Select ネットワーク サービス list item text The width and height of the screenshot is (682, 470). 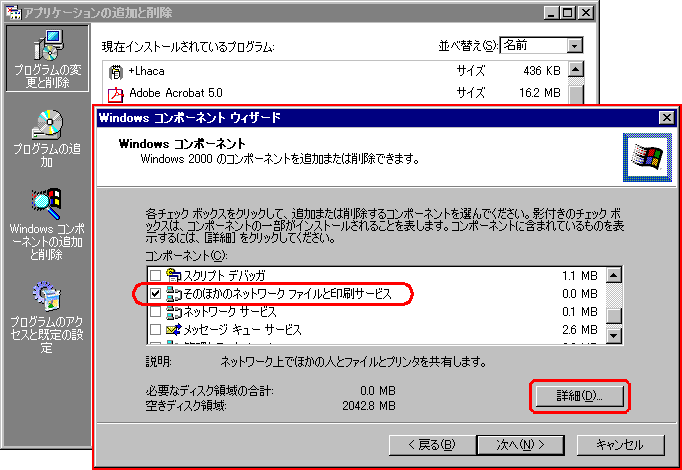(x=230, y=312)
